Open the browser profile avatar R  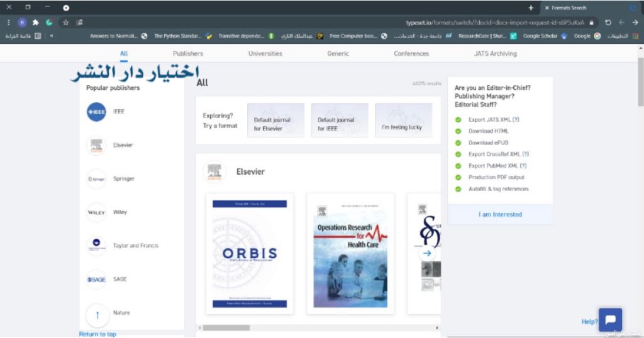pos(22,23)
